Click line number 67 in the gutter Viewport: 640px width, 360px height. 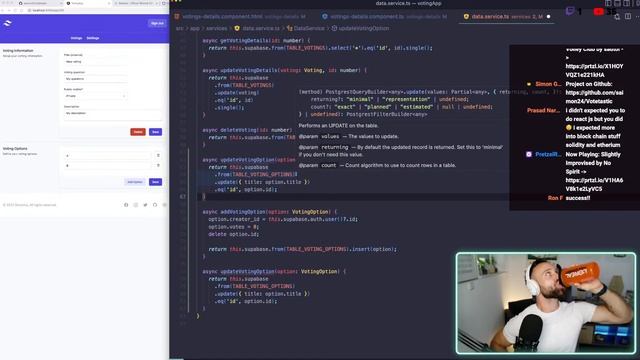tap(182, 197)
